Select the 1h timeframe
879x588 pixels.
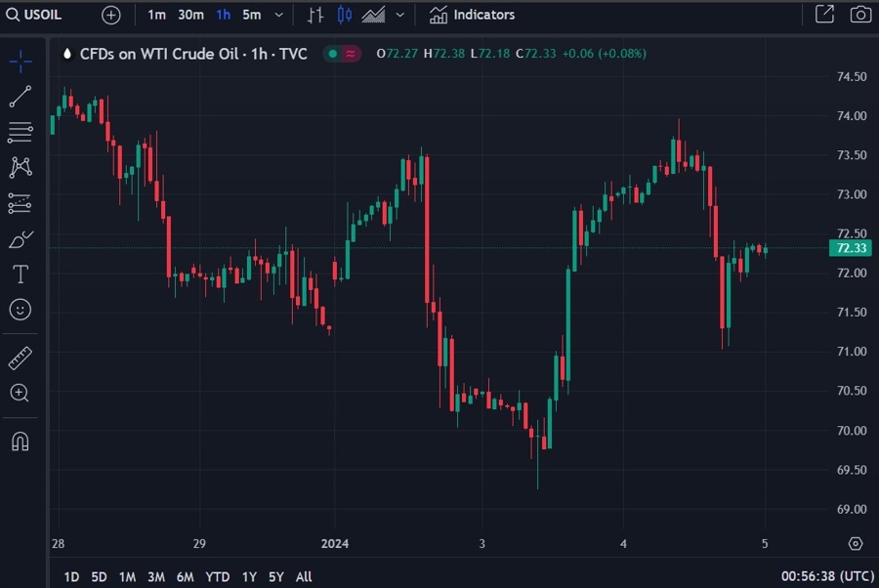click(223, 15)
